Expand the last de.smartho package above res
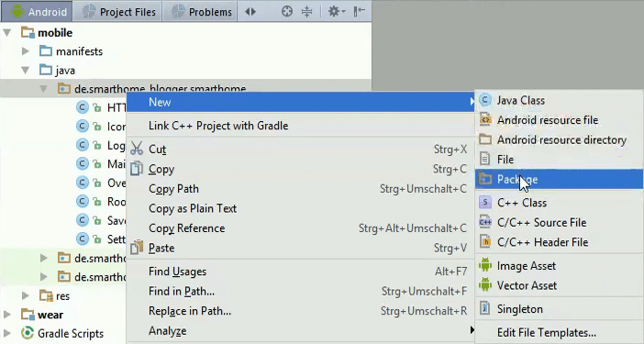644x344 pixels. pyautogui.click(x=43, y=277)
